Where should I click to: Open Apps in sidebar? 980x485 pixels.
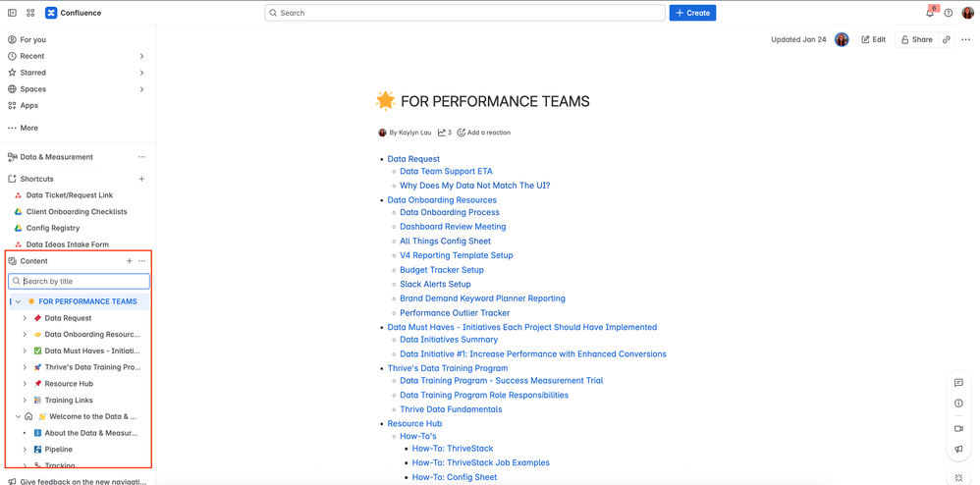click(28, 106)
